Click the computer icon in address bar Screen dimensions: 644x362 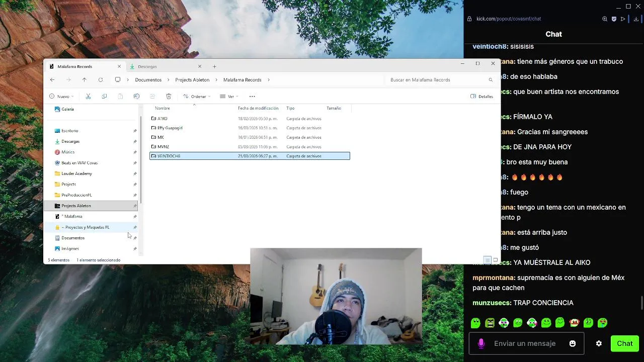tap(118, 80)
